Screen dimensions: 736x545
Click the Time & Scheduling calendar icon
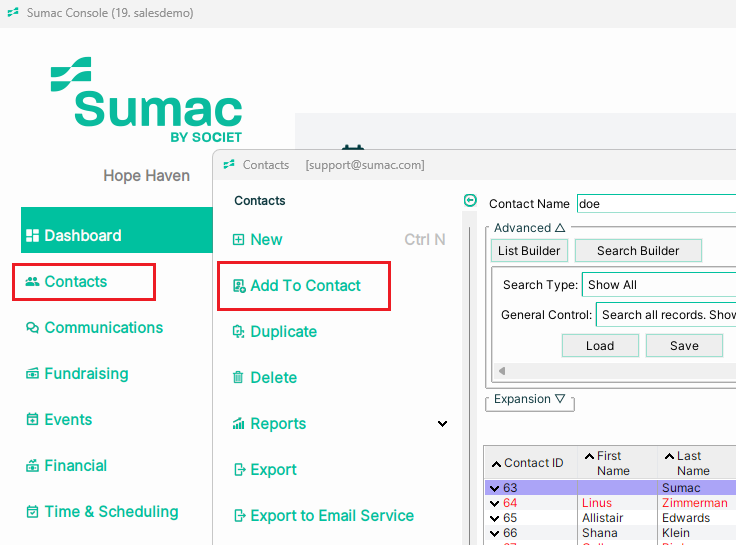pyautogui.click(x=32, y=511)
